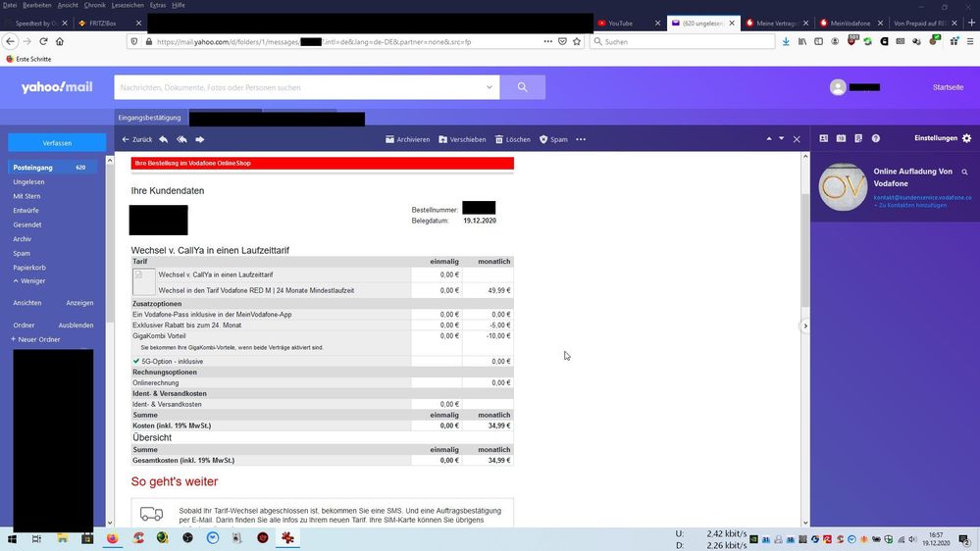Viewport: 980px width, 551px height.
Task: Click the forward arrow icon
Action: (x=200, y=139)
